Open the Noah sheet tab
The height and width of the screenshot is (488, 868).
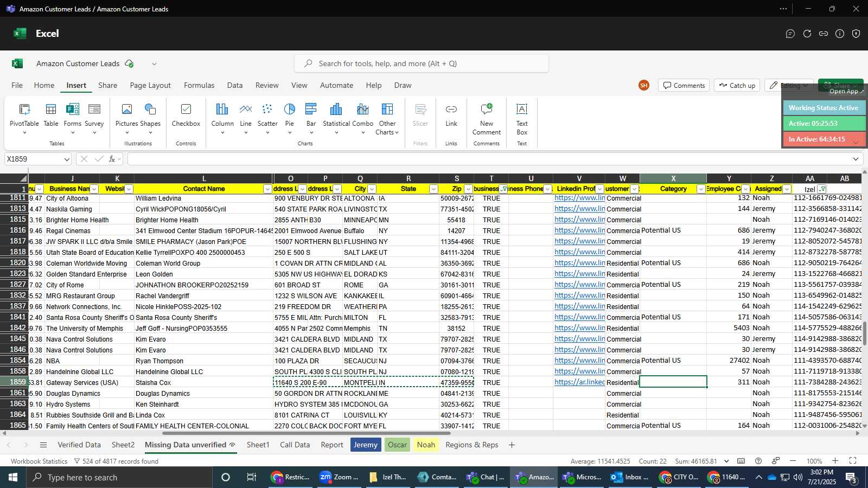click(426, 445)
